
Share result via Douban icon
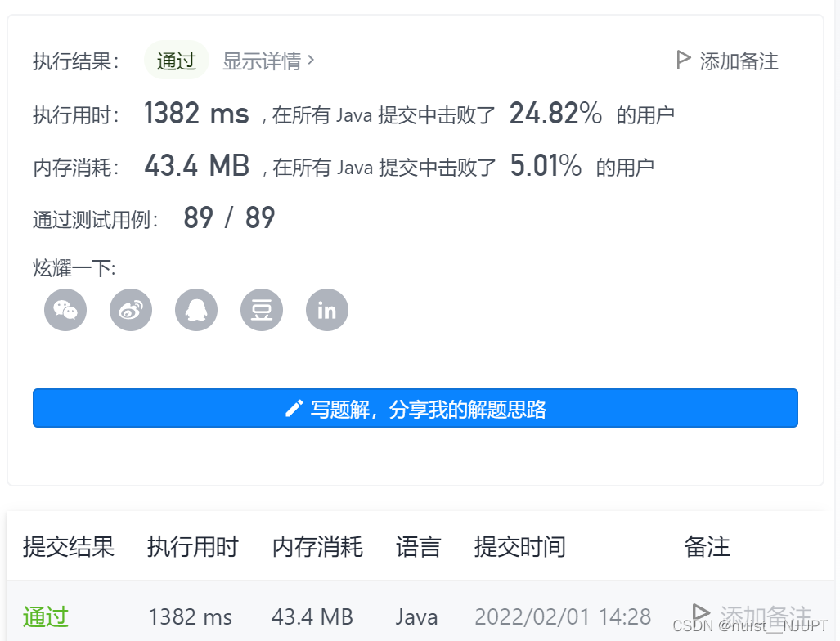click(262, 310)
